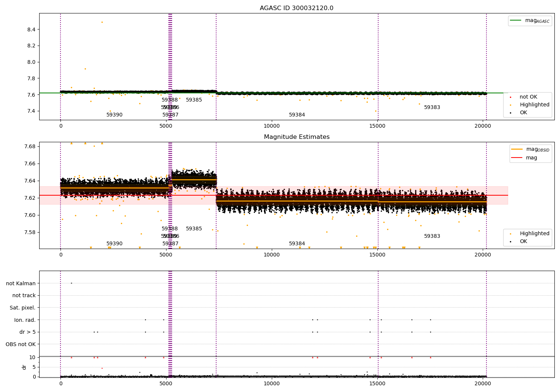Click the 7.66 y-axis tick label
This screenshot has height=392, width=560.
30,164
